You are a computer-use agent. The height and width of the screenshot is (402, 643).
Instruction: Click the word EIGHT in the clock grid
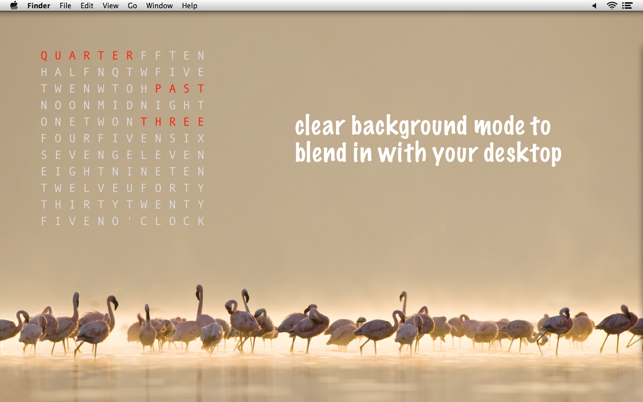72,171
